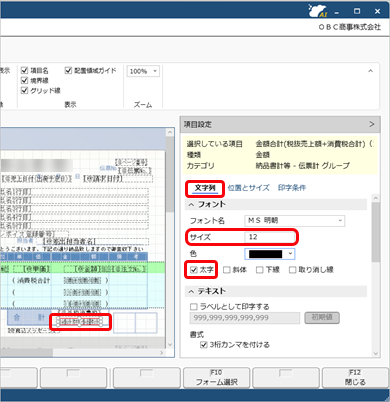Click the OBC商事株式会社 company name
This screenshot has height=402, width=390.
coord(349,27)
